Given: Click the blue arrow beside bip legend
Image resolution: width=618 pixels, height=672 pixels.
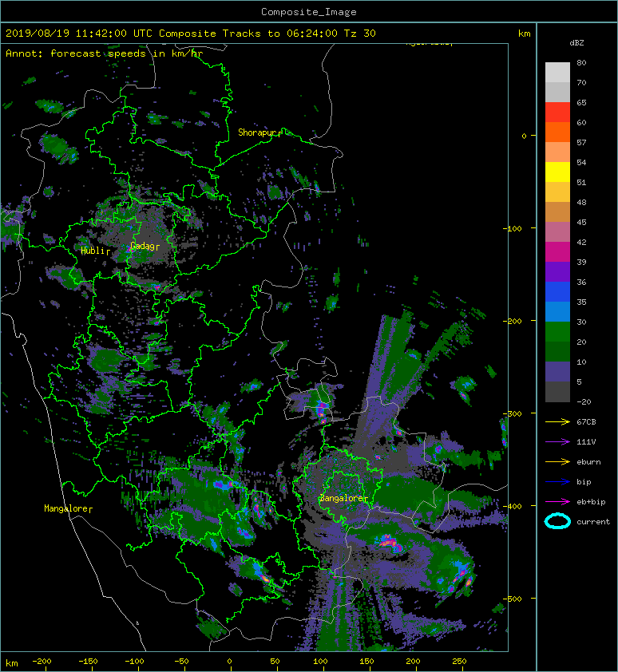Looking at the screenshot, I should [x=557, y=482].
